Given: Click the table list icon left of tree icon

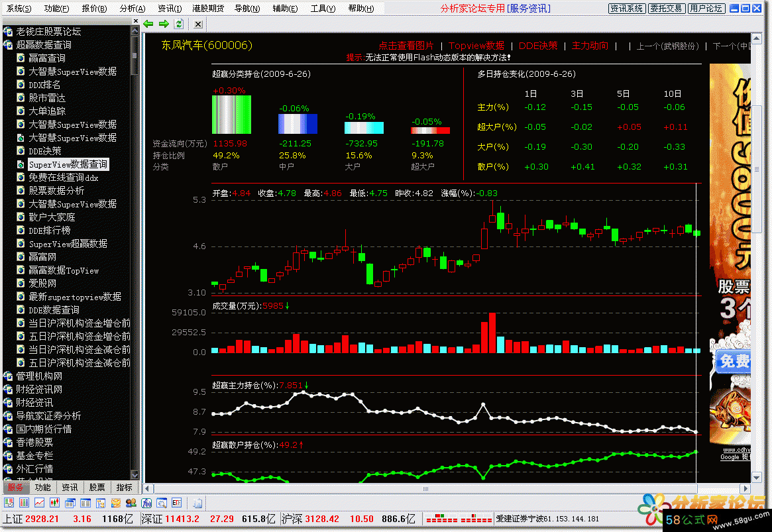Looking at the screenshot, I should tap(85, 503).
